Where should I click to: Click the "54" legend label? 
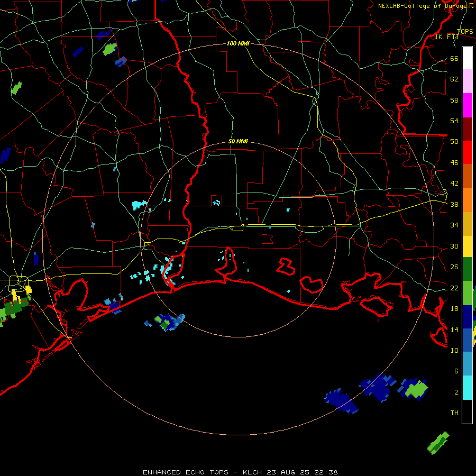point(454,121)
